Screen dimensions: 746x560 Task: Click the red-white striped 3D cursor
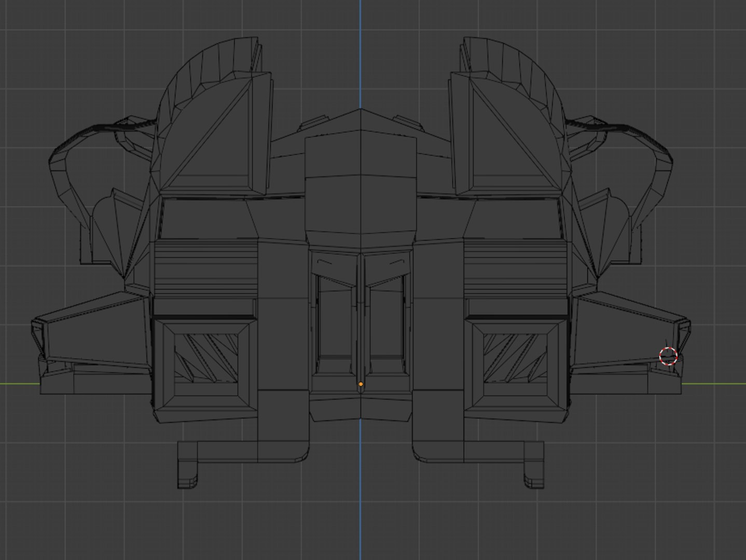pos(668,356)
